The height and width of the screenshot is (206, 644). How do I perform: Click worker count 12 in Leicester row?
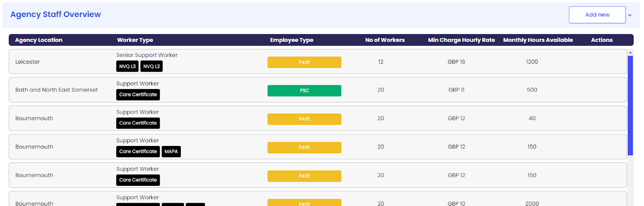[381, 62]
